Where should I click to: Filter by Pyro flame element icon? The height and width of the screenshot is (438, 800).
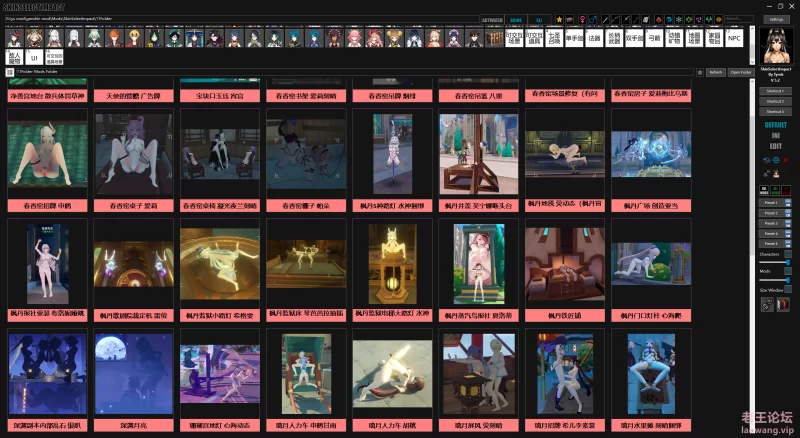point(658,19)
